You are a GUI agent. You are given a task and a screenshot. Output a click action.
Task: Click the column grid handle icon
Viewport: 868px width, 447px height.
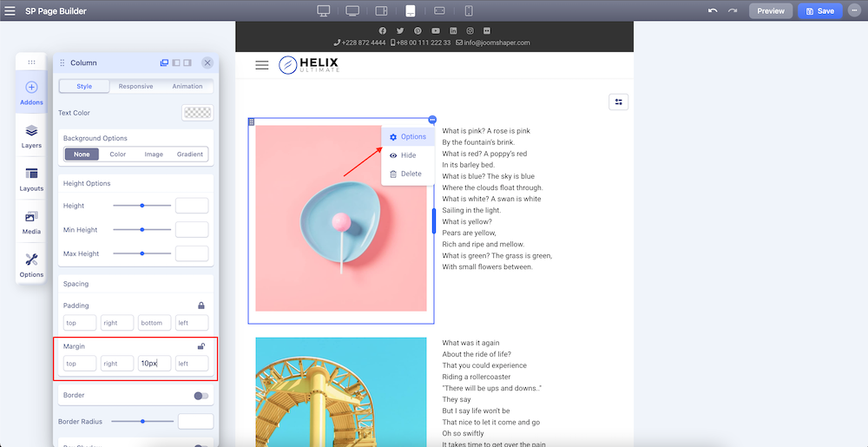252,122
